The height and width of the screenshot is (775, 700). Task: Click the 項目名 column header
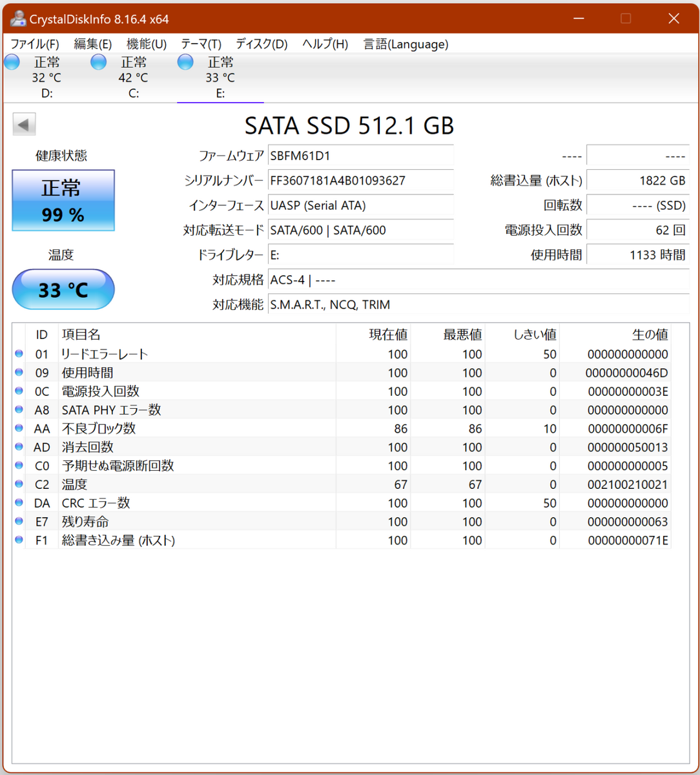197,335
